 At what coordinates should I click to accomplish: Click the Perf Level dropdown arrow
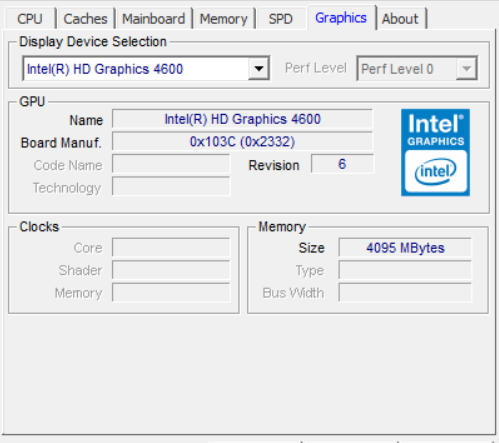coord(467,69)
